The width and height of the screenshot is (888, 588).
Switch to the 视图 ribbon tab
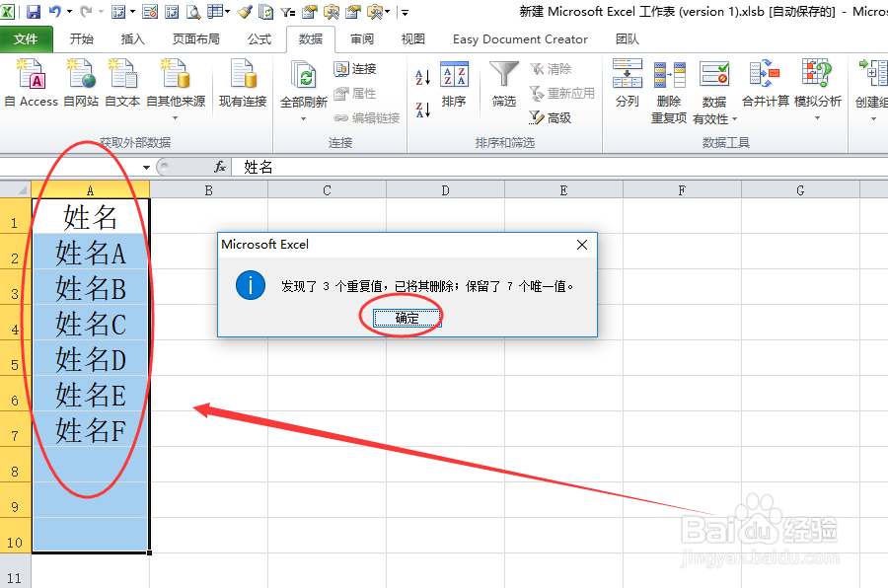(412, 39)
